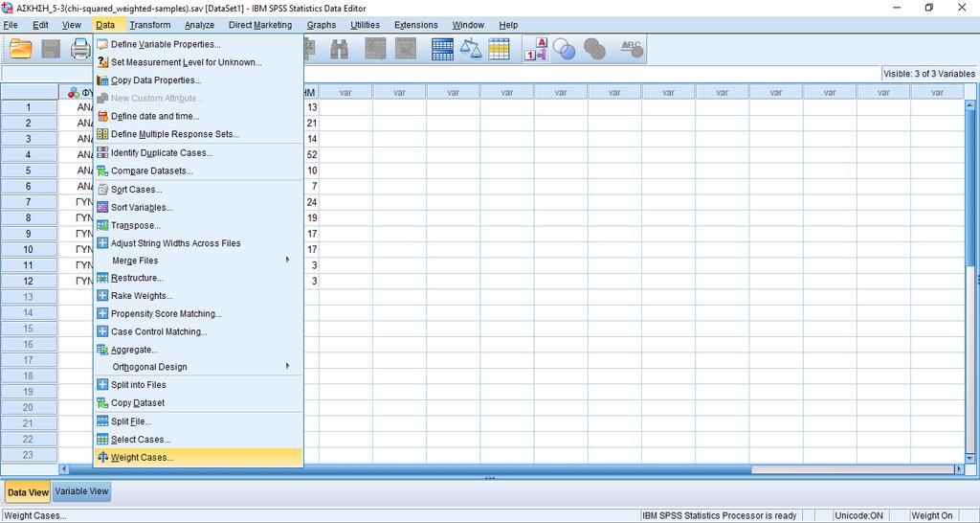Choose Transpose from the Data menu
980x523 pixels.
198,225
